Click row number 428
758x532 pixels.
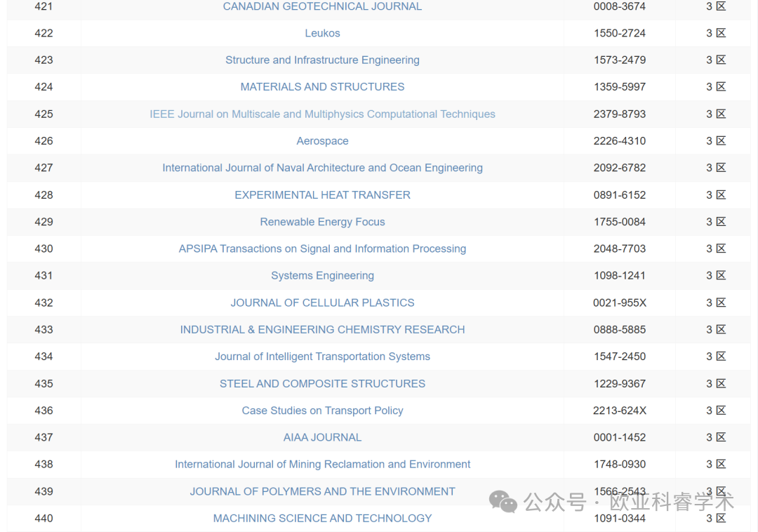(44, 194)
